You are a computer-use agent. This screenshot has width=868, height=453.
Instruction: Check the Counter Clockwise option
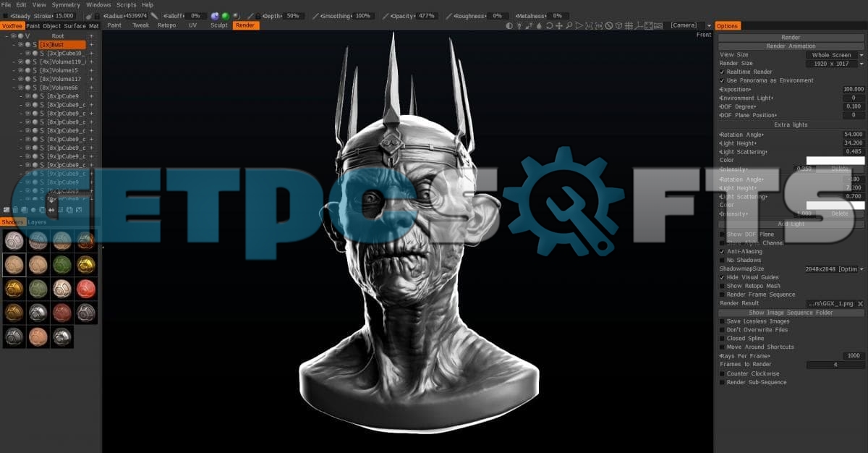[722, 373]
